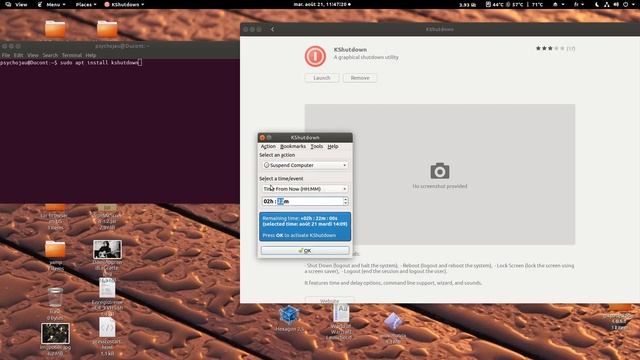Select the html code file icon on the desktop

(107, 327)
